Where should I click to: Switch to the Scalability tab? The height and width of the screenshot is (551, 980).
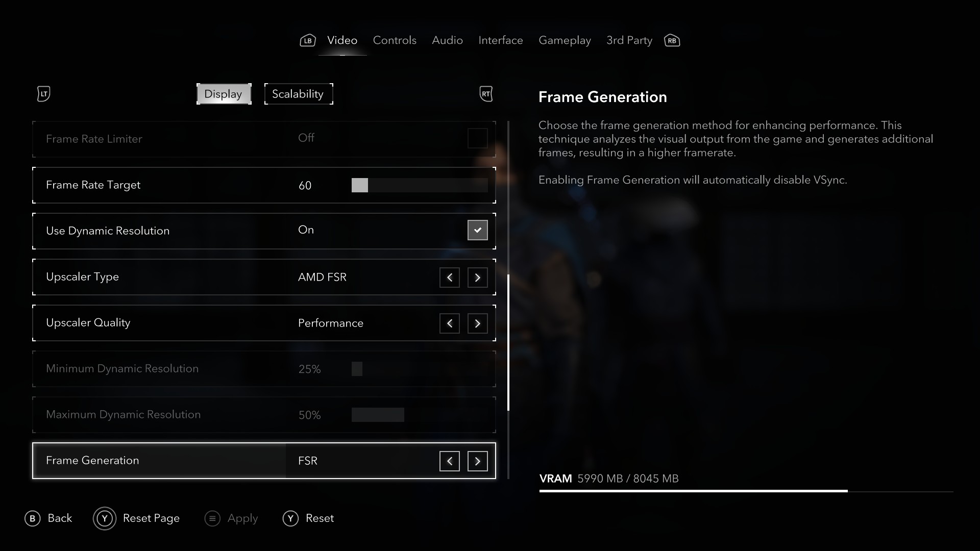[298, 93]
